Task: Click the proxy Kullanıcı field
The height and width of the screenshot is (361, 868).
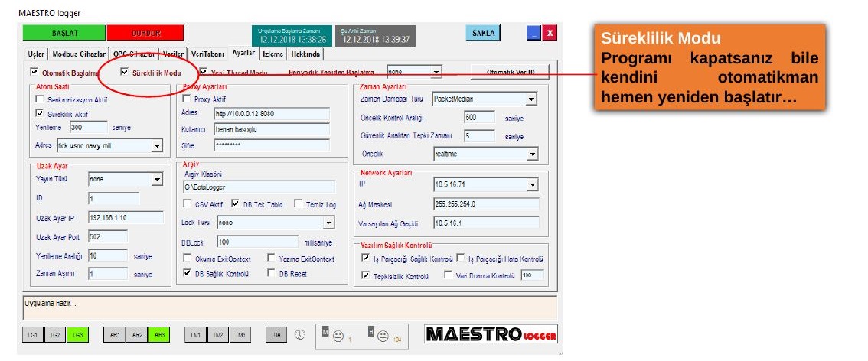Action: [x=272, y=129]
